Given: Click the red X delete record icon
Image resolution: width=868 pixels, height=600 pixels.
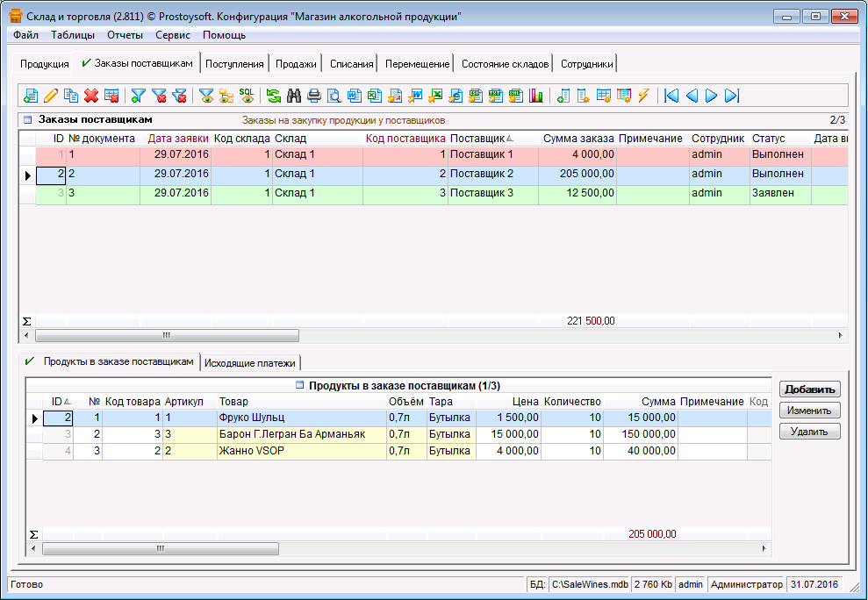Looking at the screenshot, I should [x=91, y=96].
